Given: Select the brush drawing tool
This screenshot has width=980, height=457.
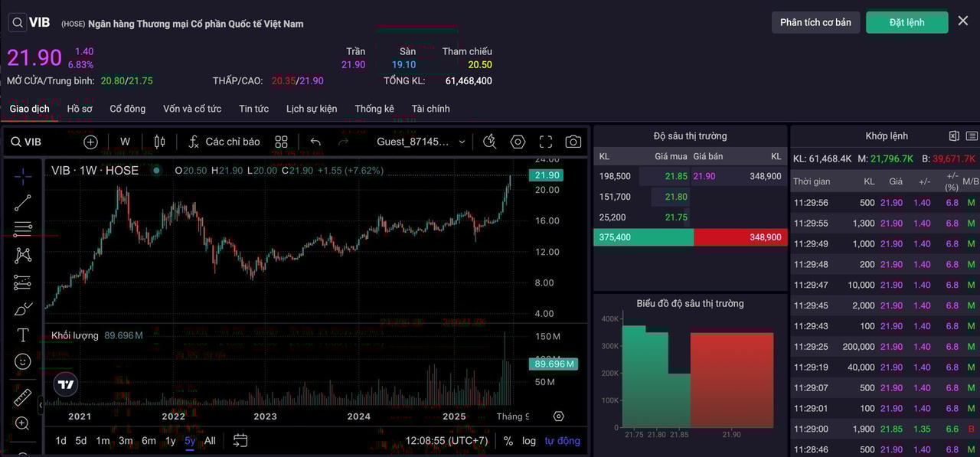Looking at the screenshot, I should [23, 309].
